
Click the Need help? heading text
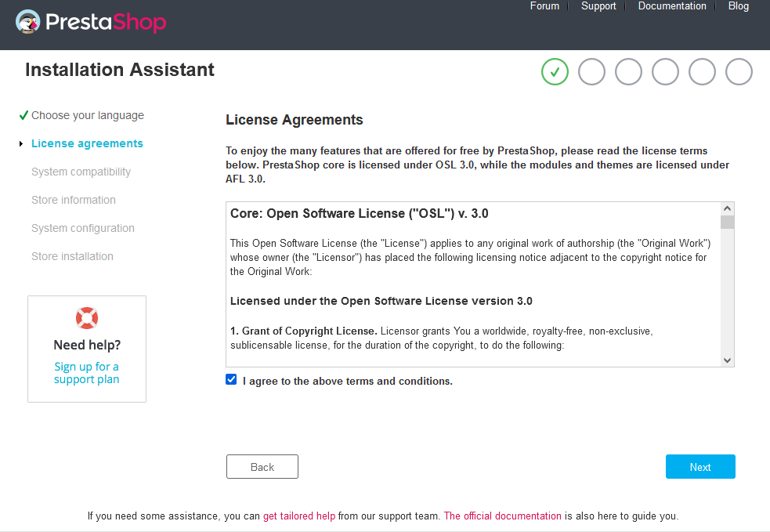(87, 345)
